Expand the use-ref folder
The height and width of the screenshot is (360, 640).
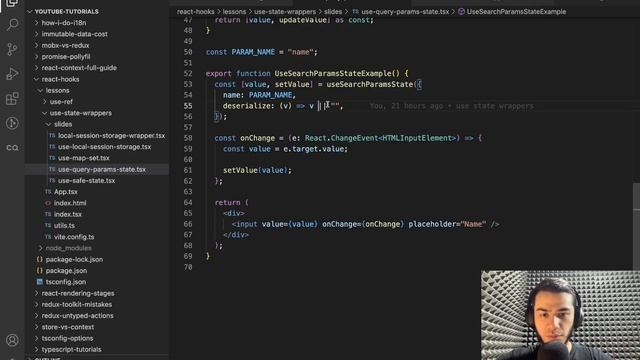click(x=61, y=102)
